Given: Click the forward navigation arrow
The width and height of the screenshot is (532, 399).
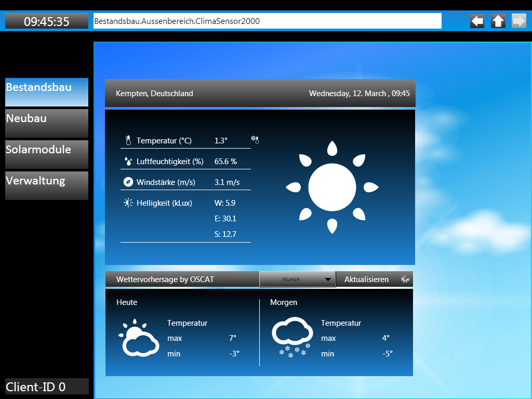Looking at the screenshot, I should 518,21.
